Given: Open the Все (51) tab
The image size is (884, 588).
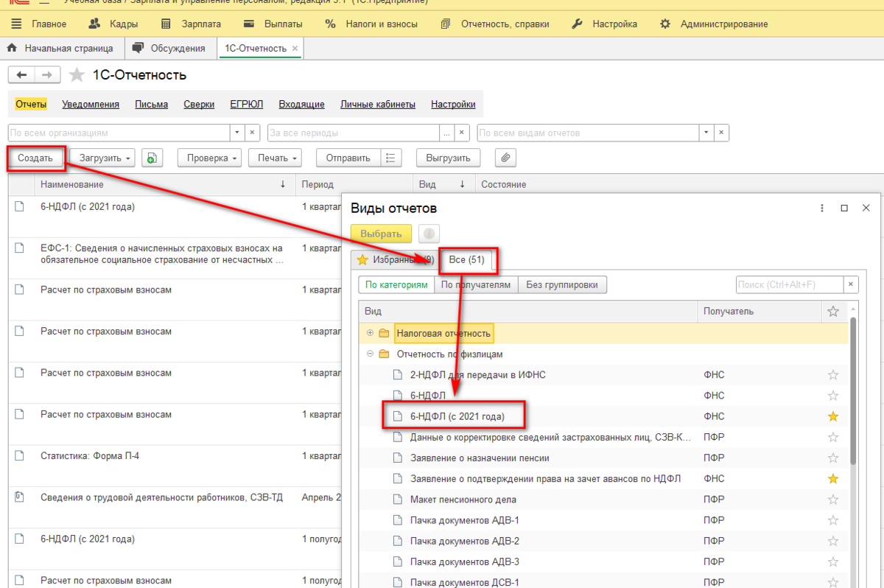Looking at the screenshot, I should tap(469, 259).
